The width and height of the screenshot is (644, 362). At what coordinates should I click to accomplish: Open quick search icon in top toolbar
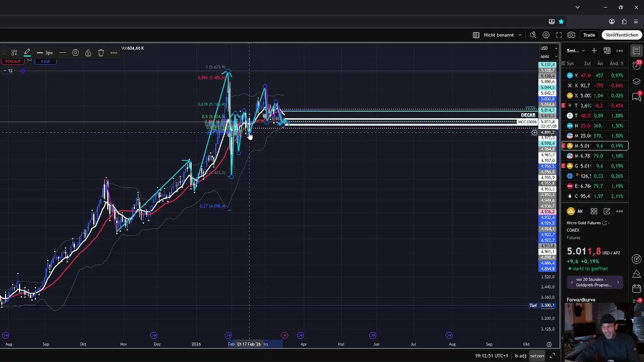click(x=533, y=35)
